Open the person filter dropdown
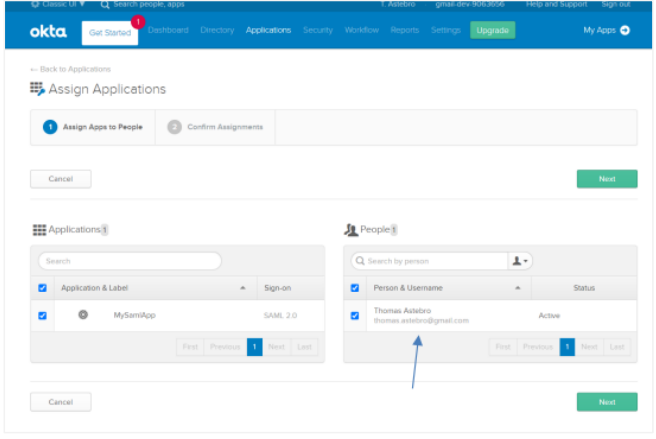 pyautogui.click(x=520, y=261)
